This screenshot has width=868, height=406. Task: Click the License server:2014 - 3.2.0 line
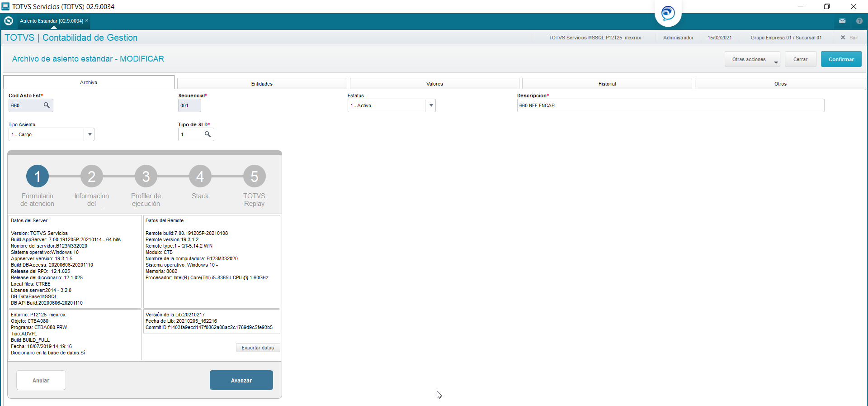41,290
